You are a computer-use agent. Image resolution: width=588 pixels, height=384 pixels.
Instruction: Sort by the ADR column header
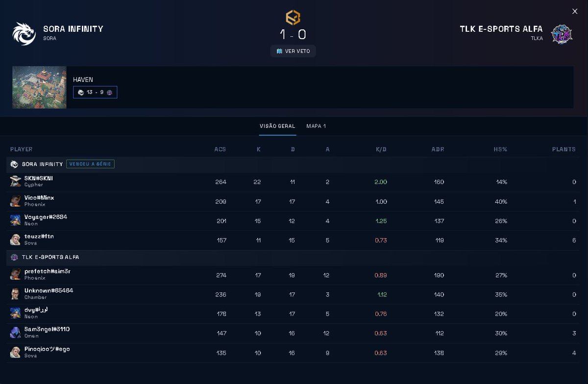point(438,149)
